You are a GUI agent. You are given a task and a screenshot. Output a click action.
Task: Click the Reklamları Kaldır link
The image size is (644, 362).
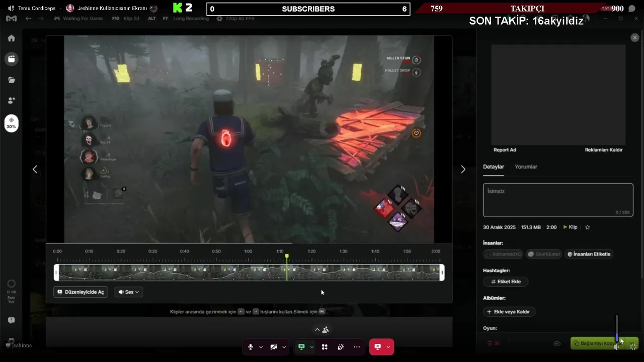[604, 150]
